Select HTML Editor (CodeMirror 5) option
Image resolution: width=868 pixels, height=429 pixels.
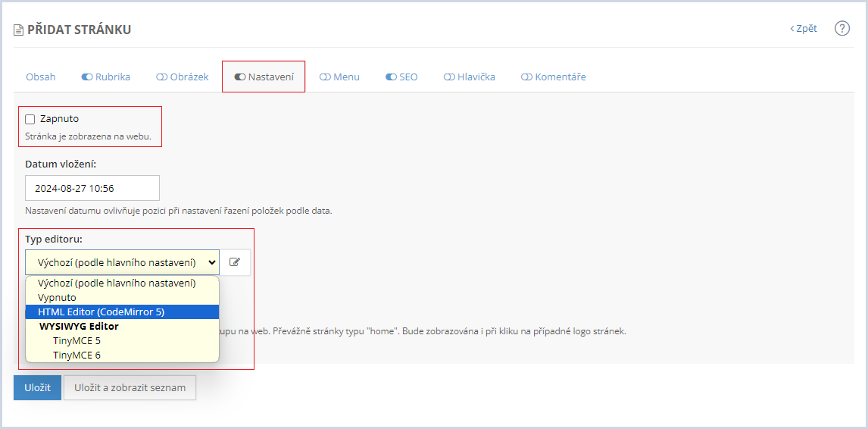101,312
